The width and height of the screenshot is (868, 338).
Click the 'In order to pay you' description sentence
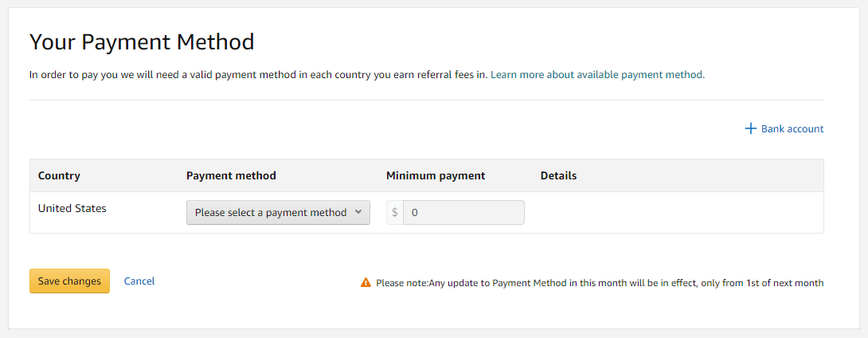259,74
